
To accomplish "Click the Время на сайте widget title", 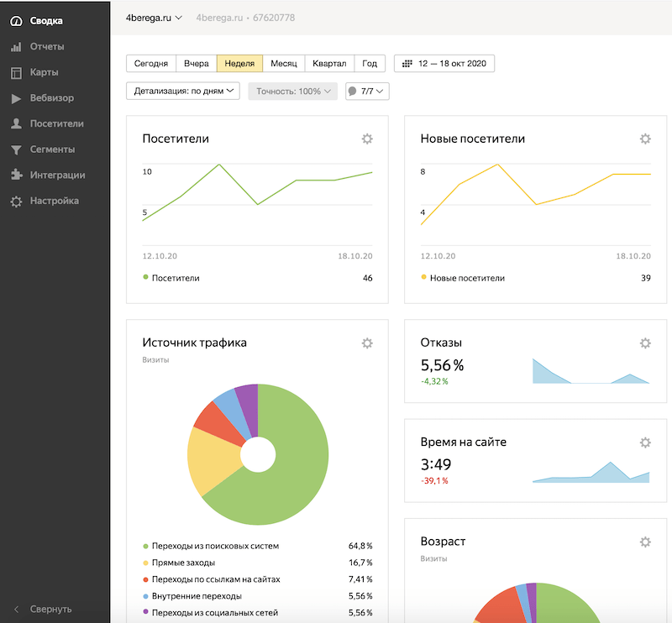I will click(x=464, y=442).
